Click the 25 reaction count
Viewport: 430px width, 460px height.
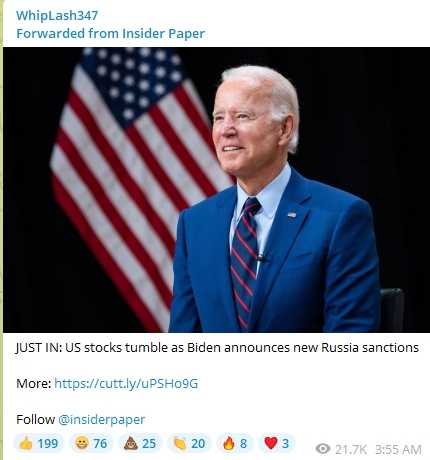[x=149, y=444]
